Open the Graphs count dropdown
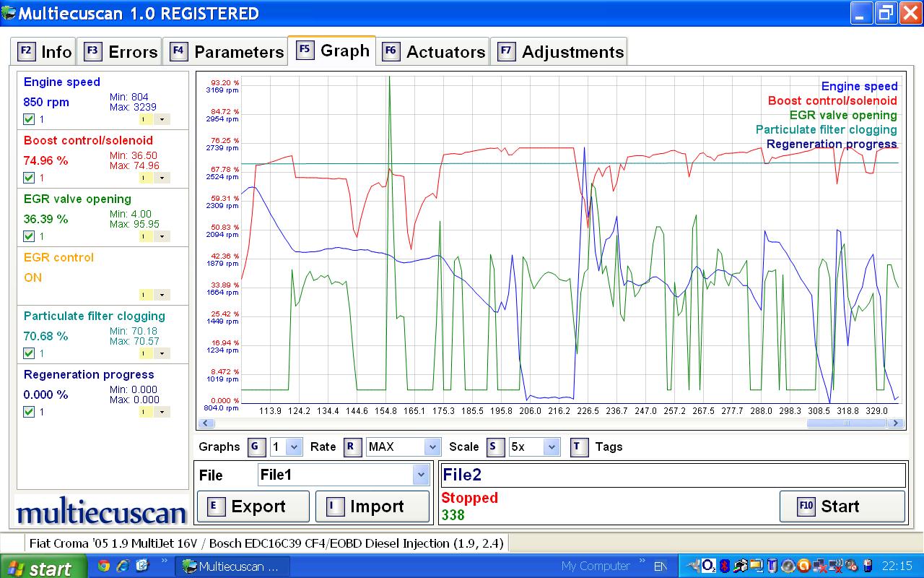 (295, 447)
